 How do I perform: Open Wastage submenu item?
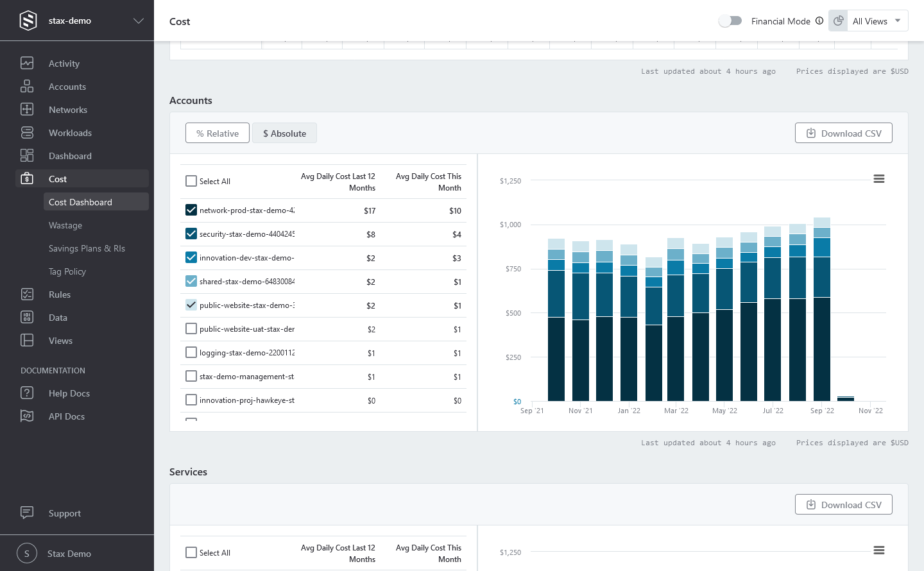pyautogui.click(x=65, y=225)
